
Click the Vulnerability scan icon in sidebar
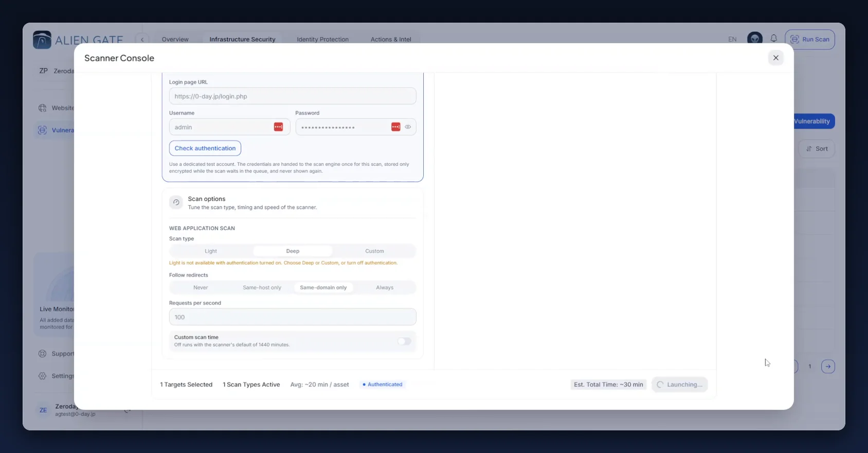click(x=42, y=130)
